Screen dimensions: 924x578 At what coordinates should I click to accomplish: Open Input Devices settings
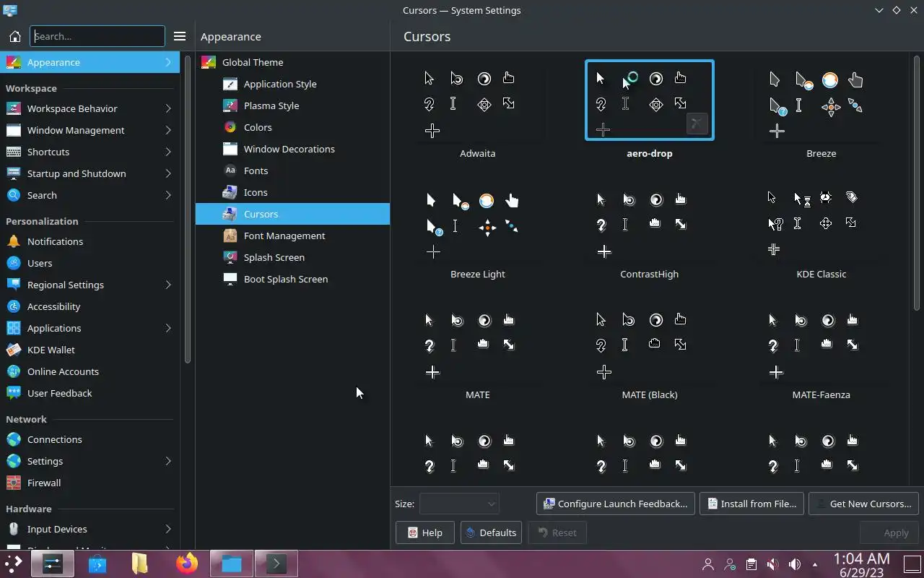pyautogui.click(x=90, y=529)
